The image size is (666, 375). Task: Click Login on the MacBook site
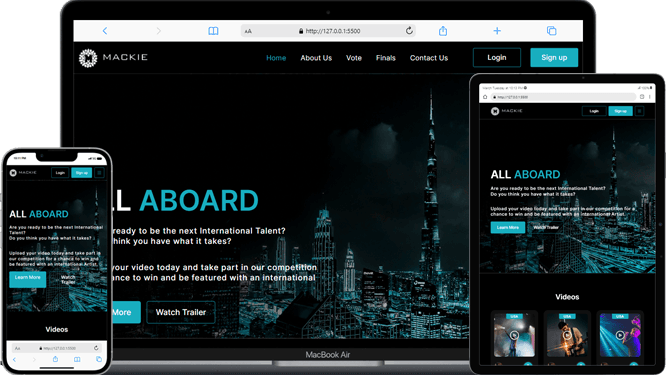pos(497,57)
